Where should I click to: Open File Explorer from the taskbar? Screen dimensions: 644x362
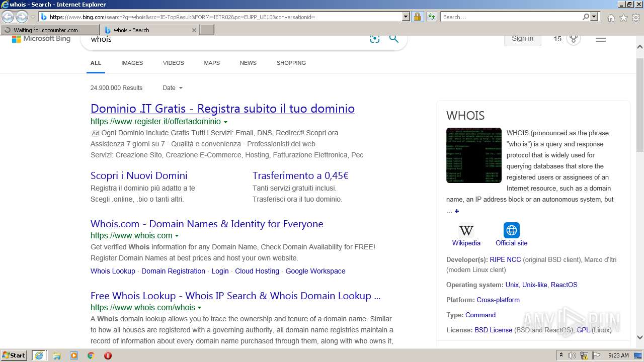click(x=57, y=355)
